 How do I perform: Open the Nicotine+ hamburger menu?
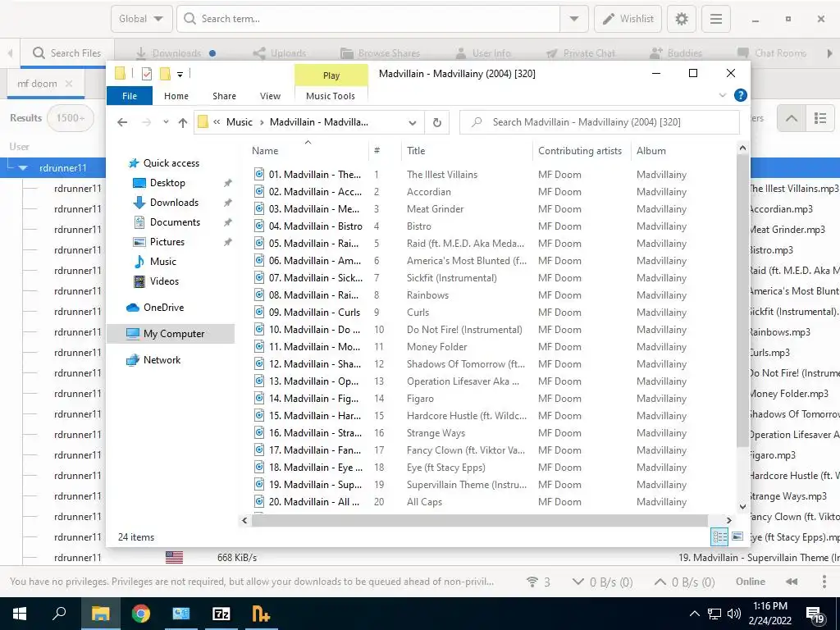pos(715,19)
